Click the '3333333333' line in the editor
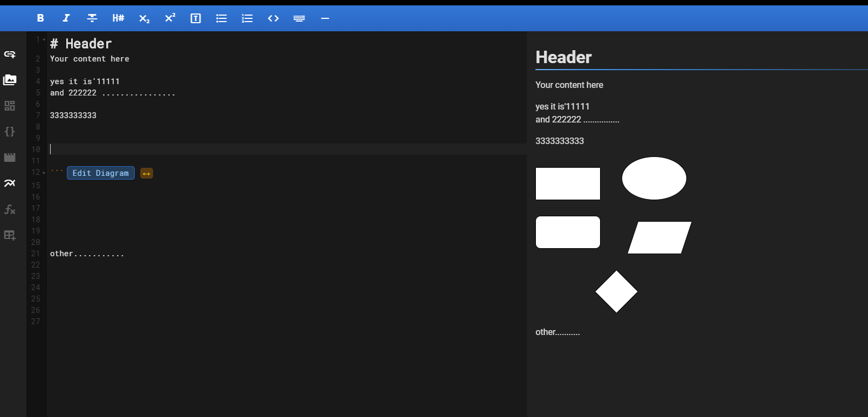 [73, 115]
